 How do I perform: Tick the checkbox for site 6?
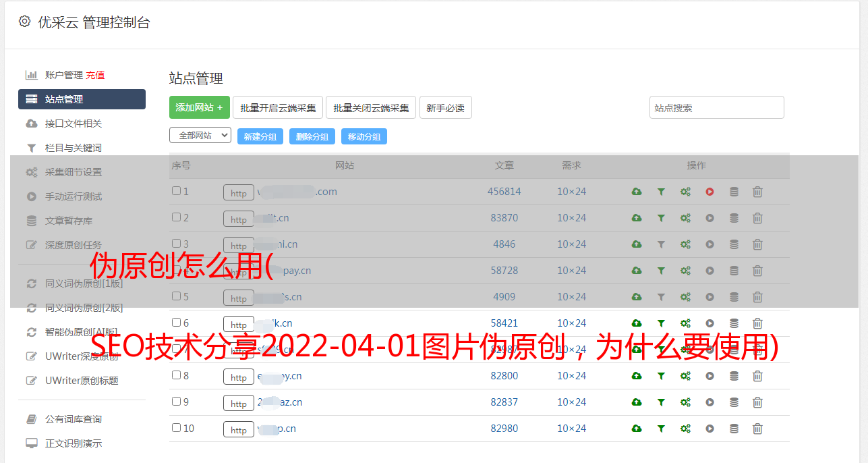tap(176, 323)
